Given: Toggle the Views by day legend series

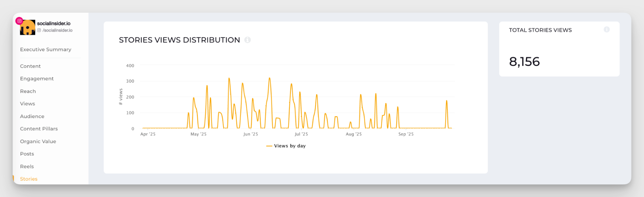Looking at the screenshot, I should pos(286,146).
